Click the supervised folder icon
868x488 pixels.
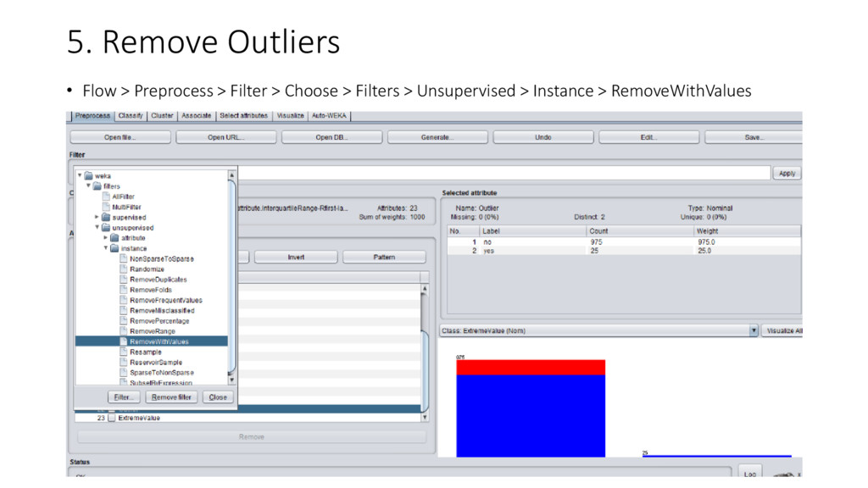(106, 218)
